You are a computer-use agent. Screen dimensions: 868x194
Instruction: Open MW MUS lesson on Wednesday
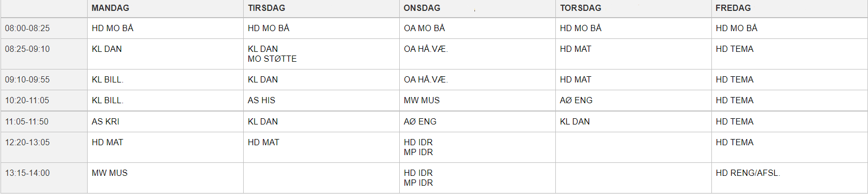click(422, 101)
